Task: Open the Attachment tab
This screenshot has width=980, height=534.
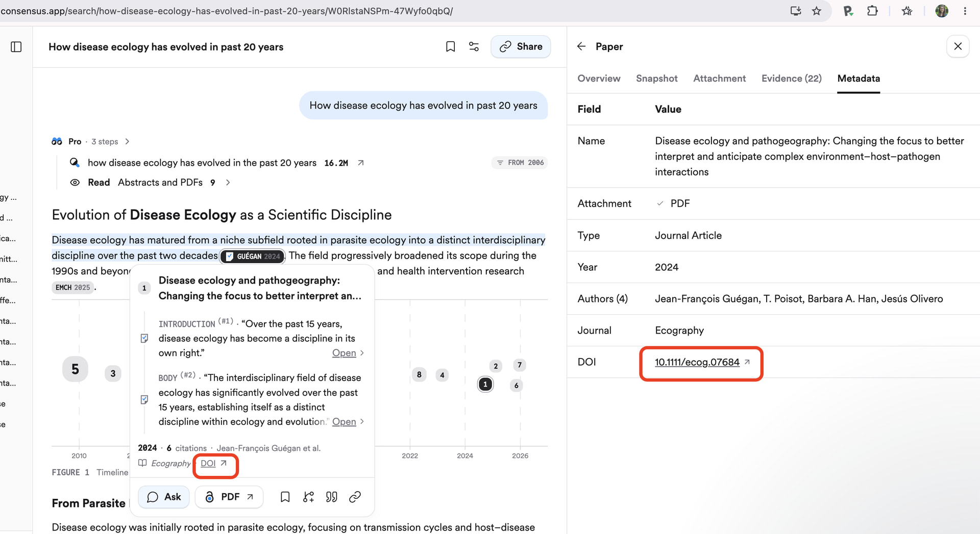Action: pyautogui.click(x=719, y=79)
